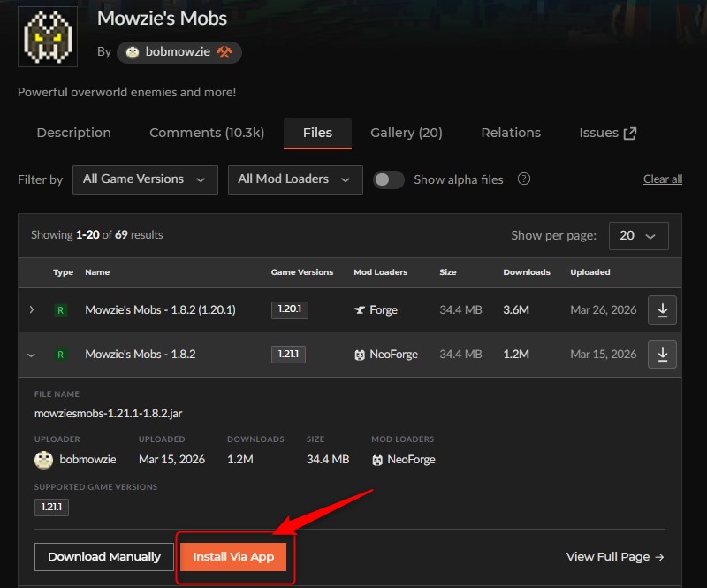Image resolution: width=707 pixels, height=588 pixels.
Task: Click NeoForge icon under Mod Loaders details
Action: point(377,460)
